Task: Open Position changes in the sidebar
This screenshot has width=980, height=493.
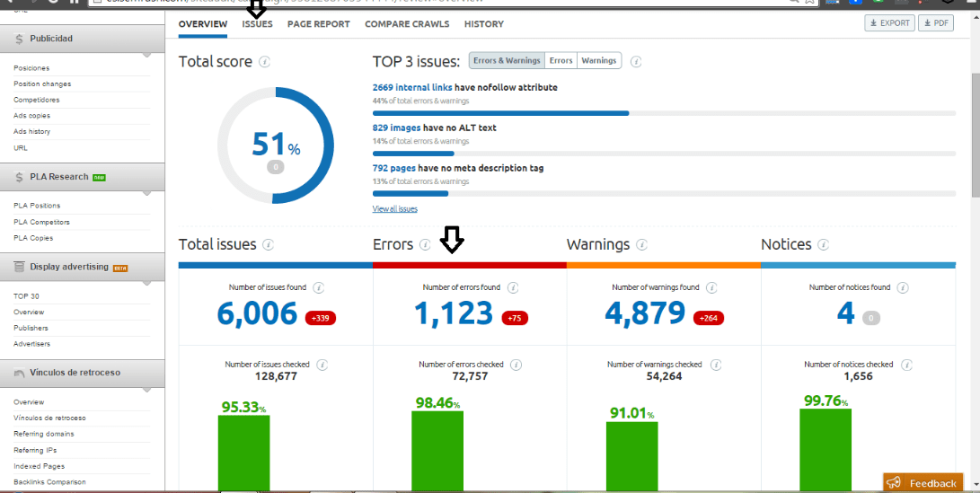Action: click(x=42, y=84)
